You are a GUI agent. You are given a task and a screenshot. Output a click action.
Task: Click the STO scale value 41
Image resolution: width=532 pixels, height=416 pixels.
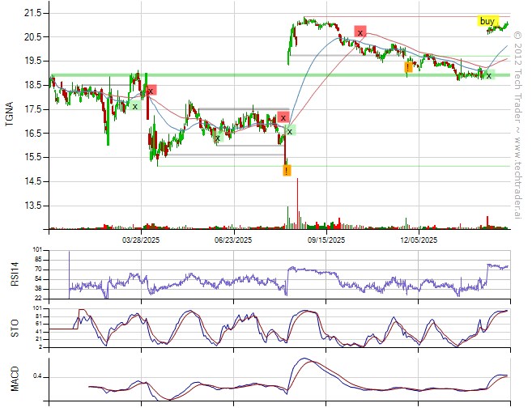(x=37, y=332)
